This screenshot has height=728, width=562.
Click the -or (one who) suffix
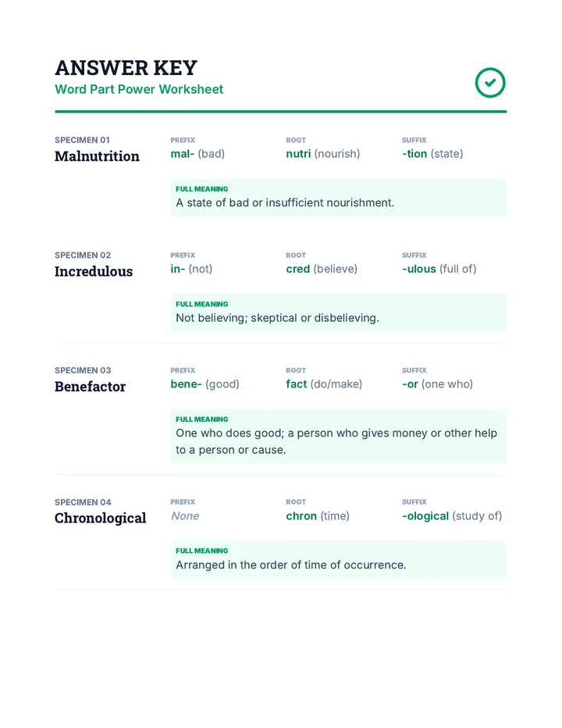coord(438,384)
